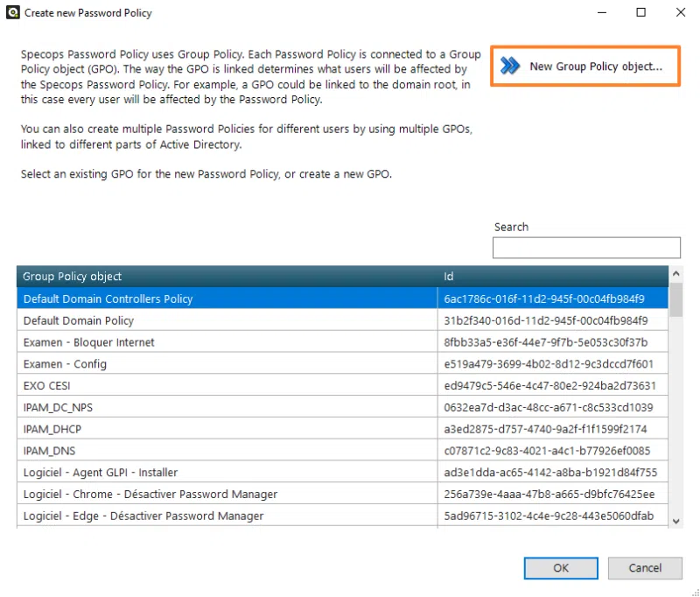Click inside the Search text field
700x597 pixels.
(x=585, y=248)
